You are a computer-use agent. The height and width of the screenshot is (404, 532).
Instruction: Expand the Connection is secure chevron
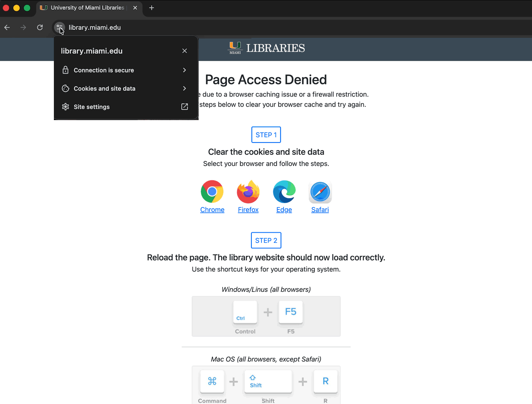click(184, 70)
